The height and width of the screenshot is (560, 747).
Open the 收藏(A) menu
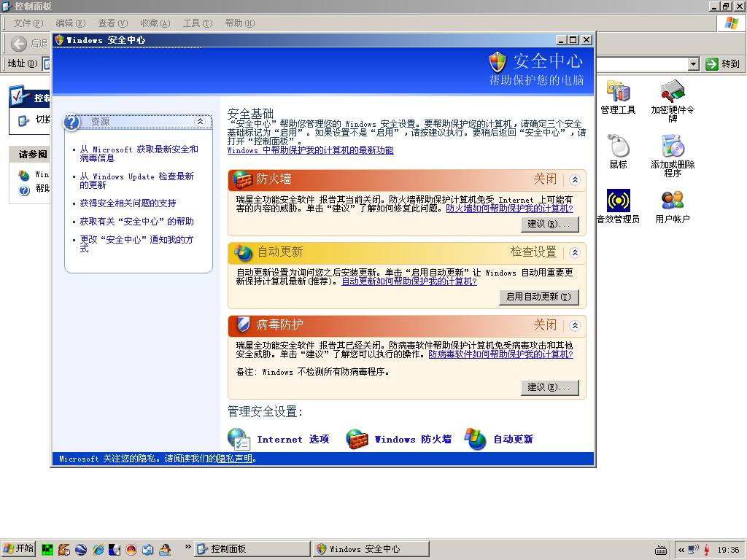155,23
